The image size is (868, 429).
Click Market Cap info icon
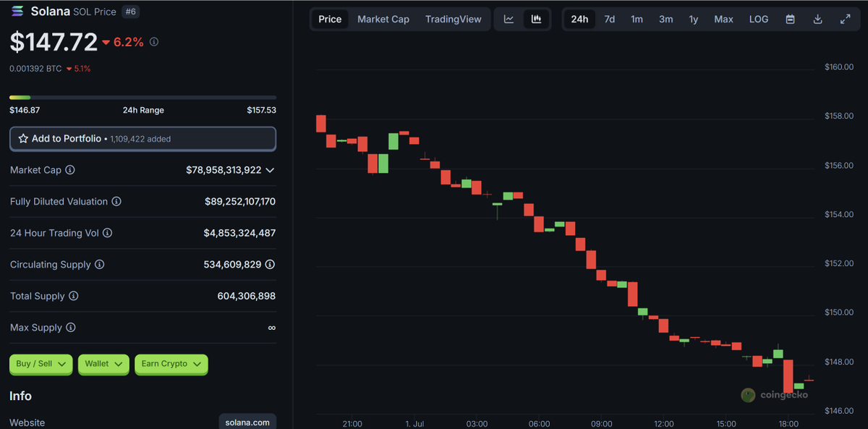click(70, 170)
